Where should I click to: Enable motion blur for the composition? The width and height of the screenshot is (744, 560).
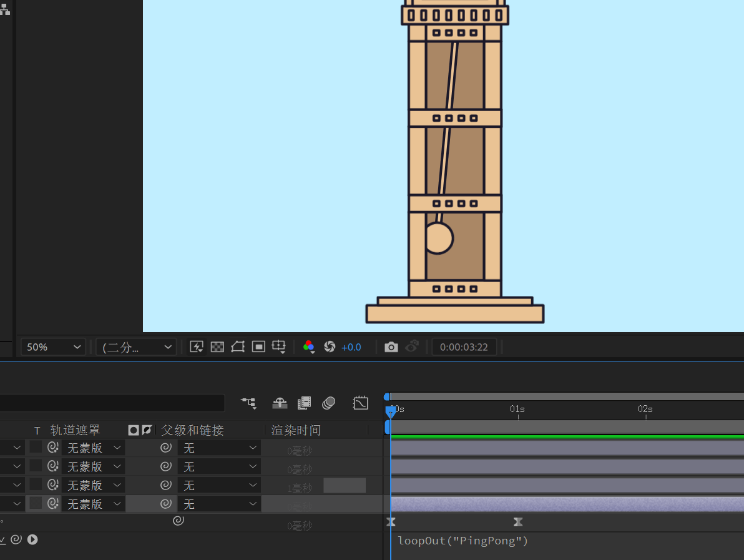(329, 403)
